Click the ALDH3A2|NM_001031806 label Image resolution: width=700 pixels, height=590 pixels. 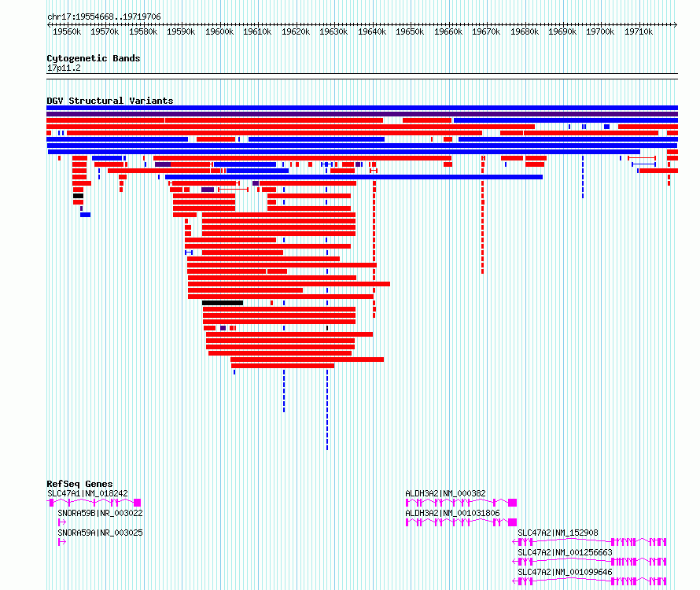(x=453, y=513)
